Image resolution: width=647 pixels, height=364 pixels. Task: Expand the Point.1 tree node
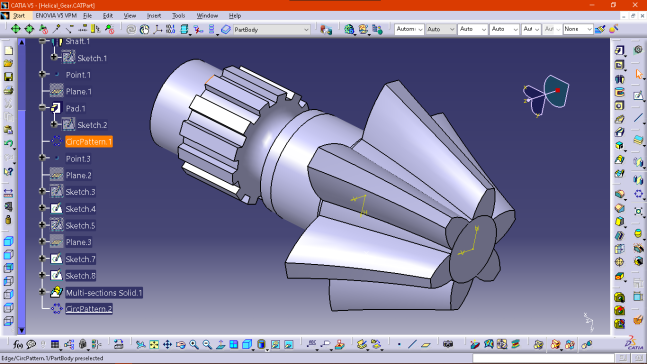pyautogui.click(x=42, y=74)
